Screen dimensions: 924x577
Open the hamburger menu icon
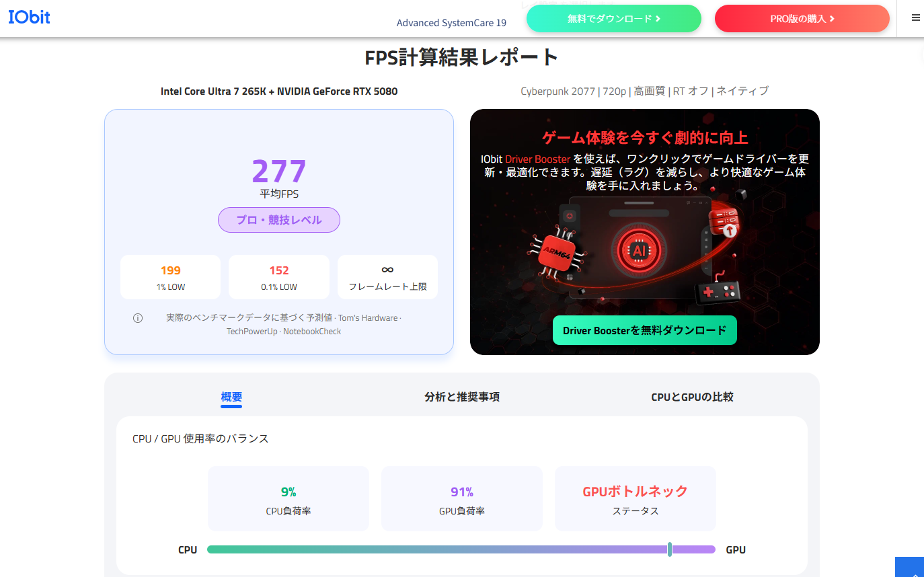(915, 18)
